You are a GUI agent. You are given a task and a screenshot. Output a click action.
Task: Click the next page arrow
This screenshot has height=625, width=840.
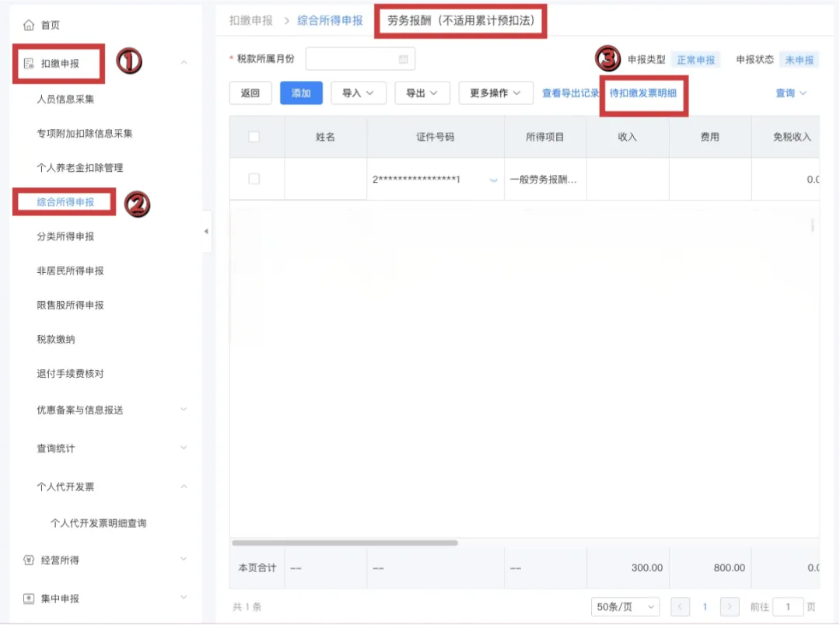pos(729,606)
